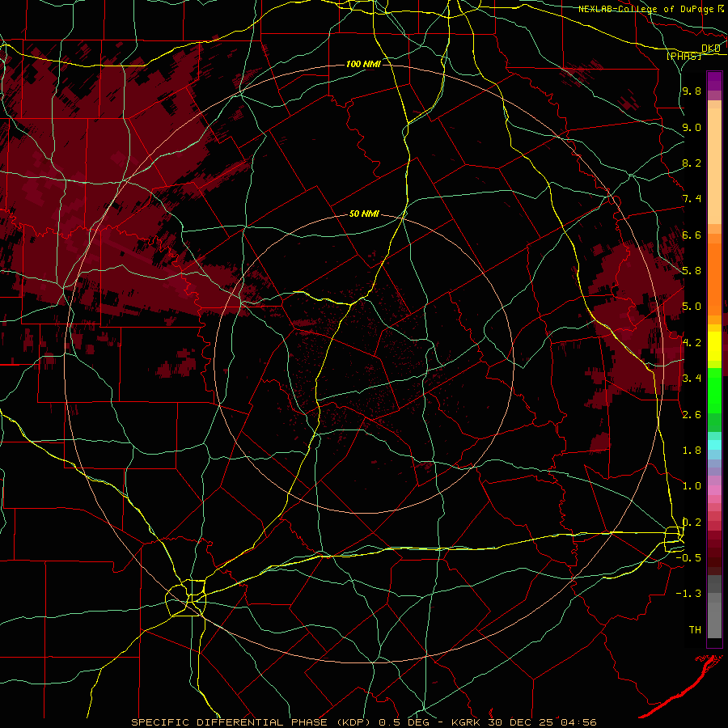Image resolution: width=728 pixels, height=728 pixels.
Task: Select the yellow band of the color scale
Action: [x=714, y=346]
